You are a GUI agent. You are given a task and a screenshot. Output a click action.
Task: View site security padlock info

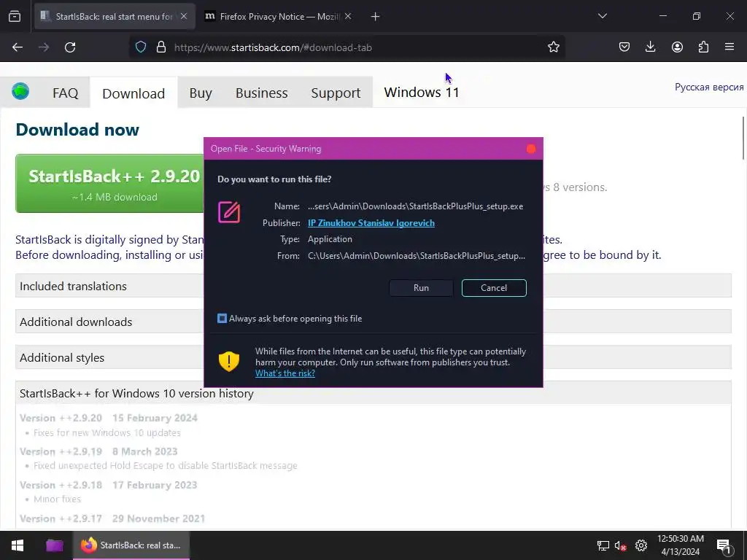[x=161, y=47]
